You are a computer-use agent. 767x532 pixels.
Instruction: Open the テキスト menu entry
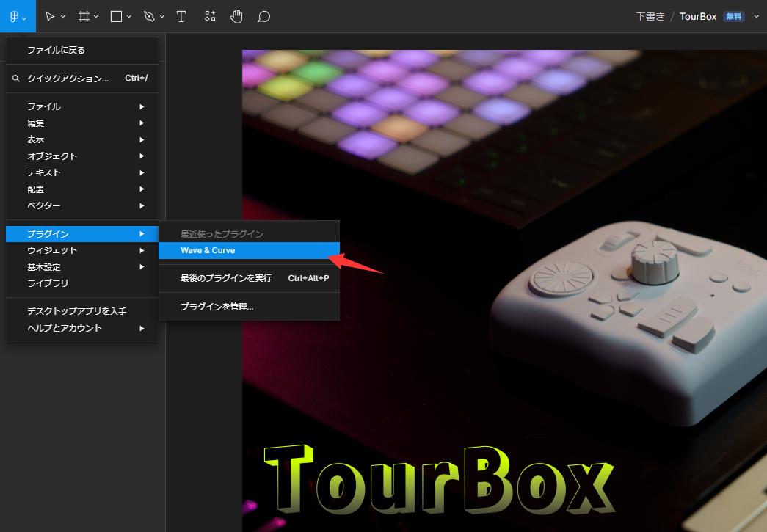pos(81,172)
